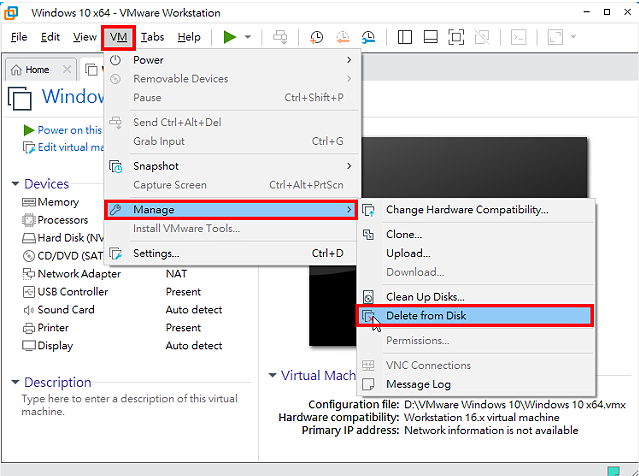Screen dimensions: 639x476
Task: Toggle the thumbnail bar view icon
Action: click(431, 37)
